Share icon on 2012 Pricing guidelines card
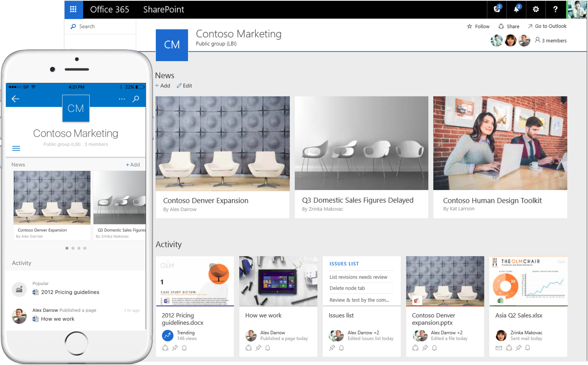 pyautogui.click(x=165, y=348)
